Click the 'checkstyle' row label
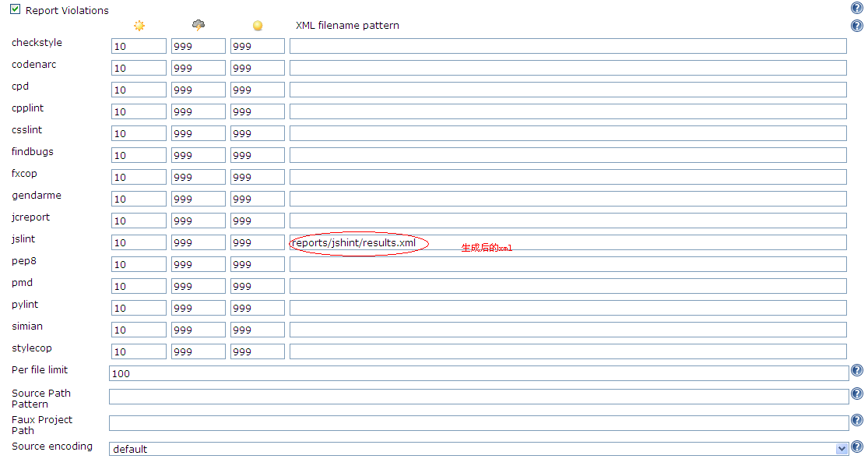This screenshot has height=459, width=868. point(37,43)
